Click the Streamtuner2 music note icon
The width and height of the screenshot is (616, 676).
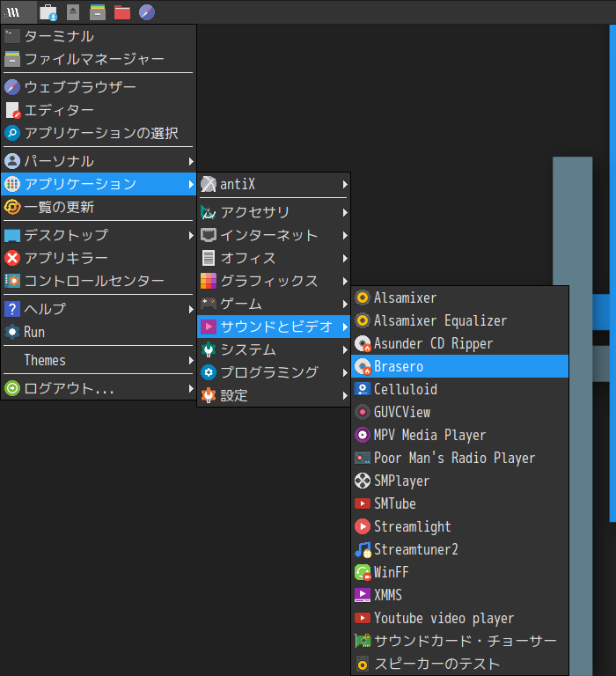click(x=363, y=549)
